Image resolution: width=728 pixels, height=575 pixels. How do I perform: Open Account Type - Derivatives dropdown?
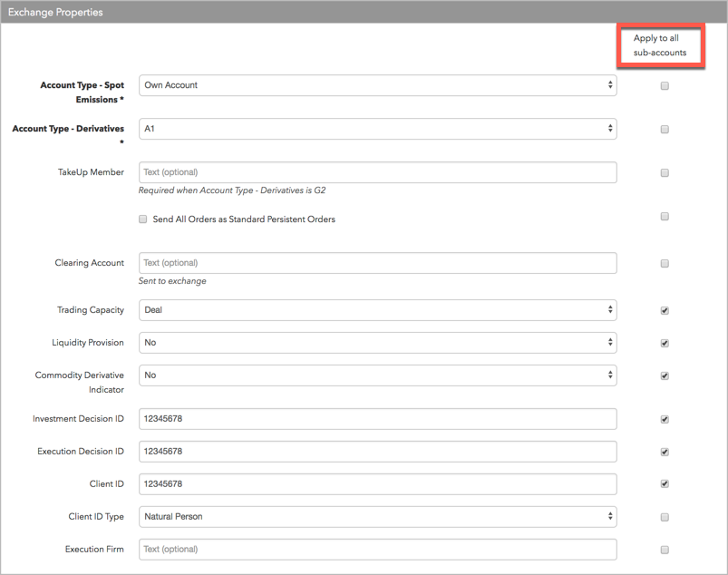[x=377, y=129]
